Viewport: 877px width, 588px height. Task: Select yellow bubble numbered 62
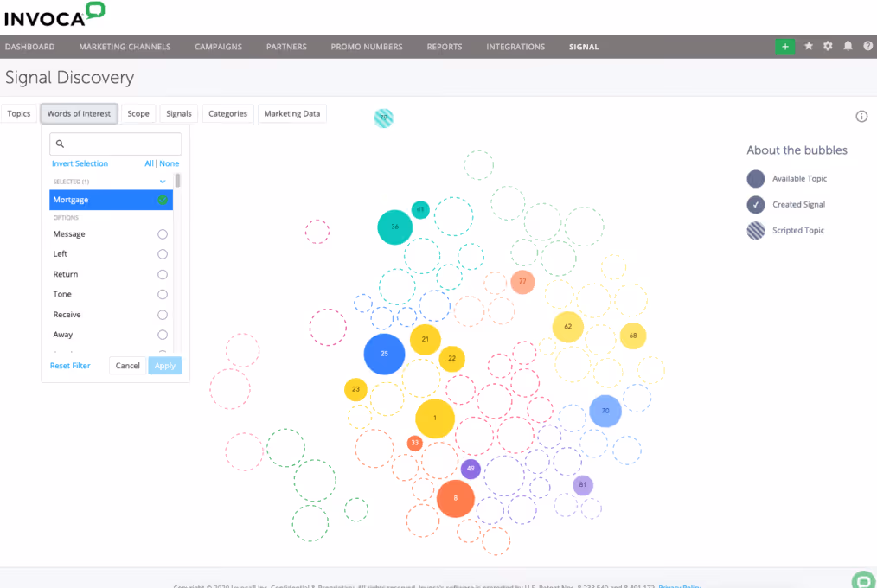567,327
